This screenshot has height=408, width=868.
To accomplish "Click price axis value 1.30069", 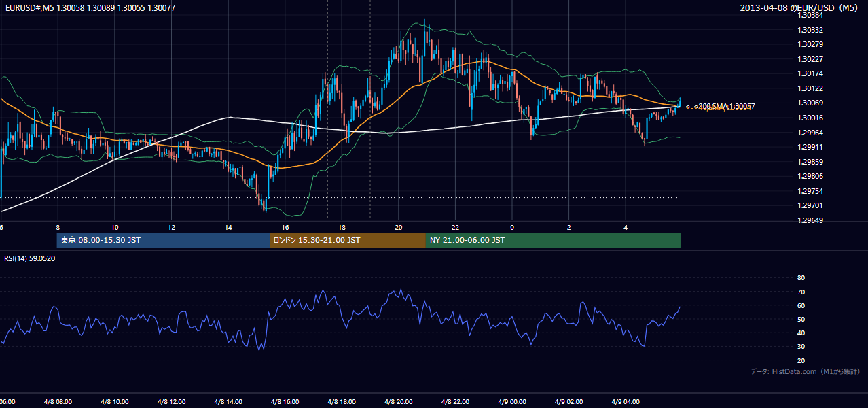I will coord(810,103).
